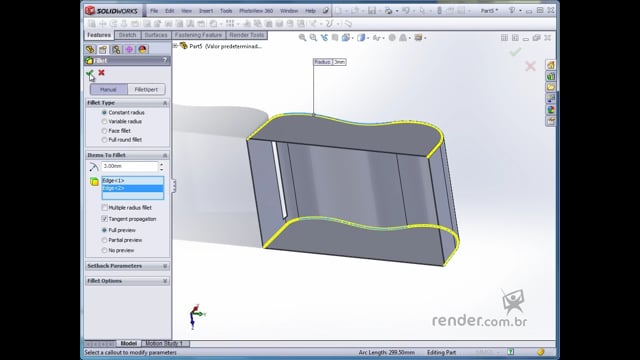Select Edge<1> in the selection list
Viewport: 640px width, 360px height.
133,180
